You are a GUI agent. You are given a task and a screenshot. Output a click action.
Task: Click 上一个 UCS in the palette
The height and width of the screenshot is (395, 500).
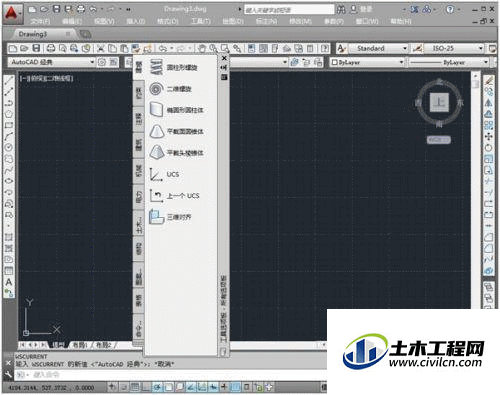click(175, 196)
